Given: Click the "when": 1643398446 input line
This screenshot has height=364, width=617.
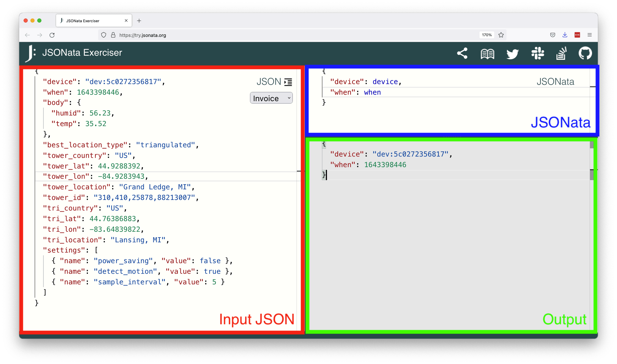Looking at the screenshot, I should (82, 92).
